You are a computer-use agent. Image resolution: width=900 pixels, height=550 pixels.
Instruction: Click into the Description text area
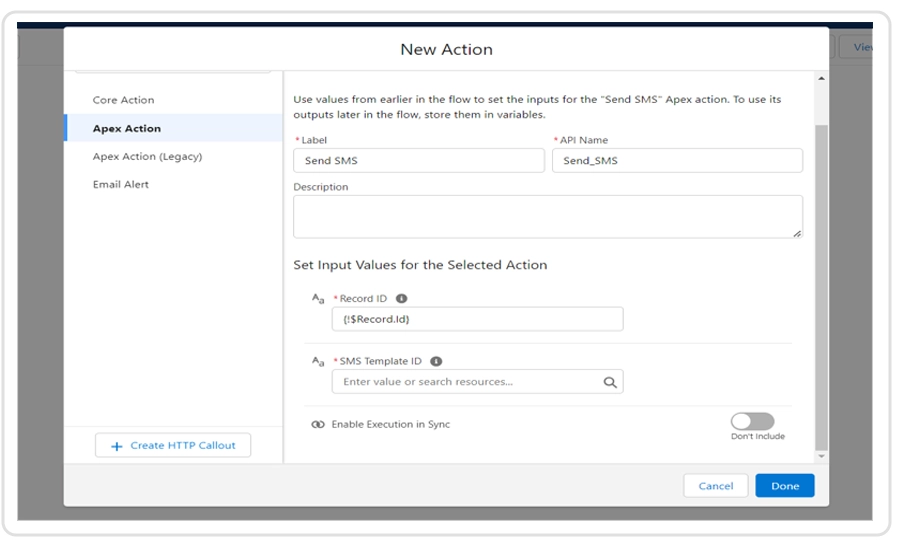[x=547, y=216]
